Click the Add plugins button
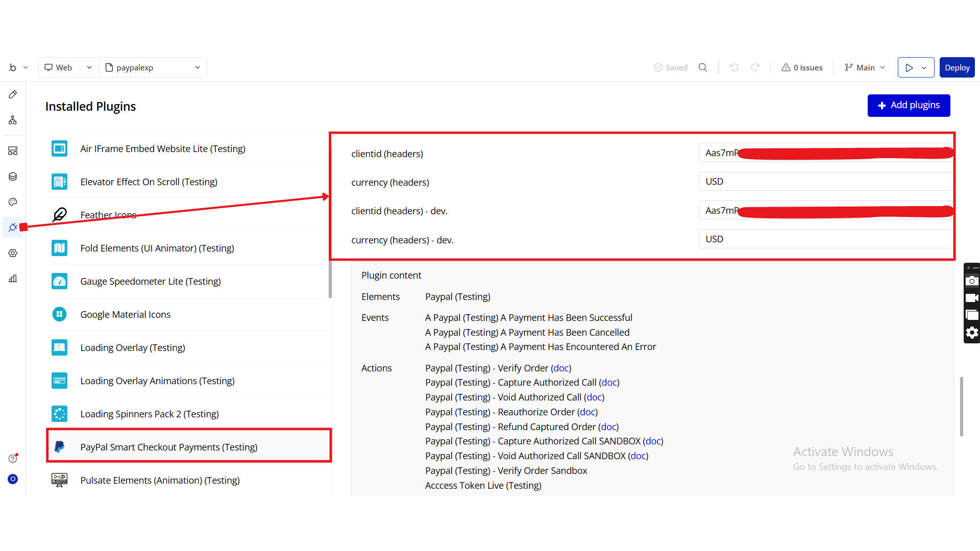Viewport: 980px width, 551px height. (x=909, y=105)
